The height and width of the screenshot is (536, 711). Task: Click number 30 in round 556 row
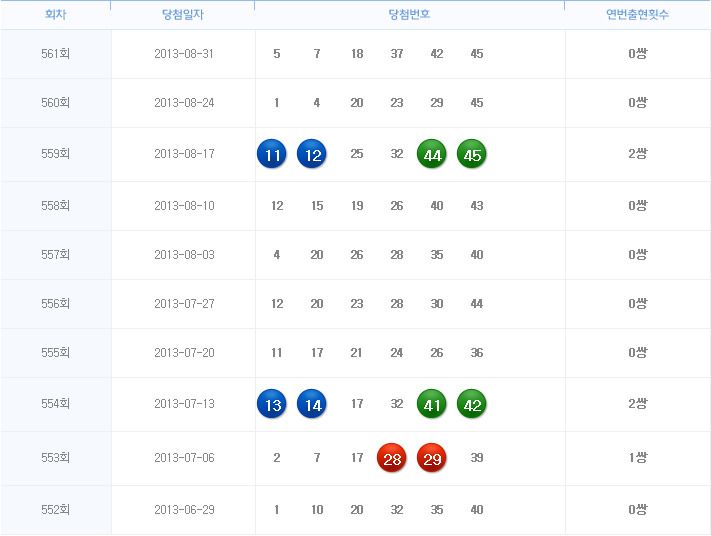(437, 303)
